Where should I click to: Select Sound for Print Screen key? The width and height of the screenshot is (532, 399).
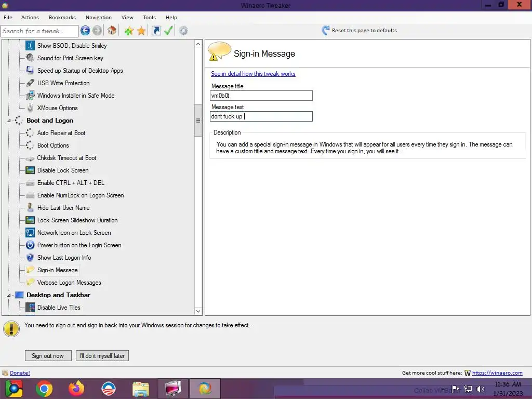tap(70, 58)
